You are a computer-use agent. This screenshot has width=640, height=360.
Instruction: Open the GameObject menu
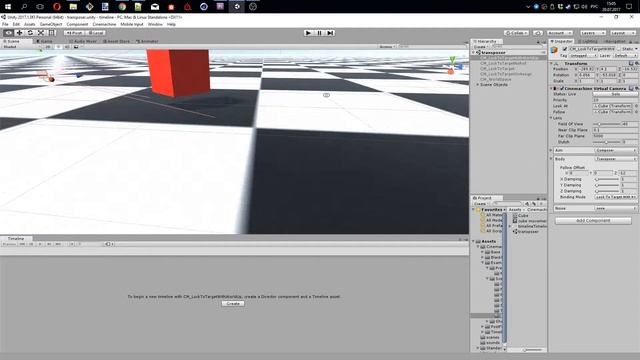51,24
